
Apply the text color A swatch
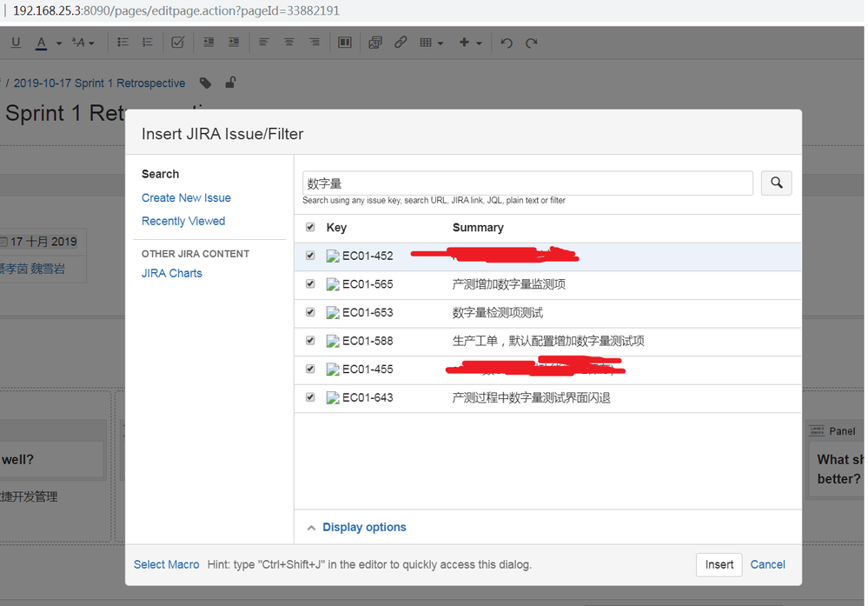41,43
